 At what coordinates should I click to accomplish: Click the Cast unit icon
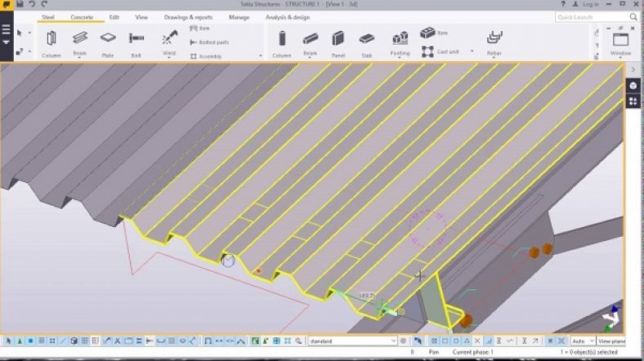pyautogui.click(x=428, y=51)
